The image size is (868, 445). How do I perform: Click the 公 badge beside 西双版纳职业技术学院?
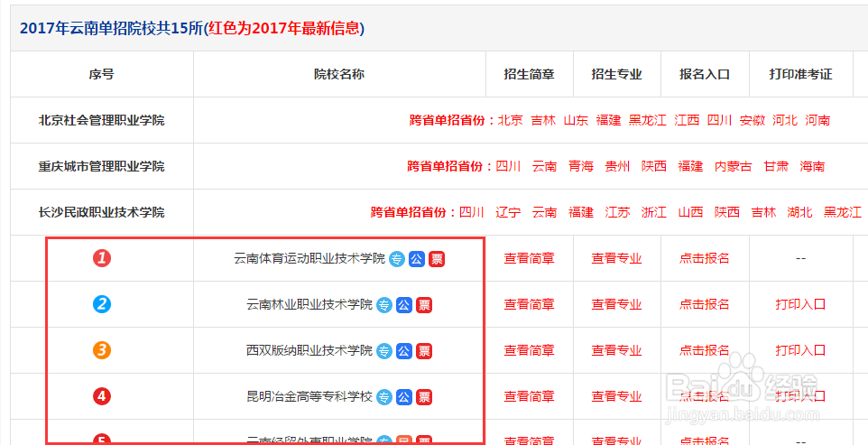tap(404, 350)
